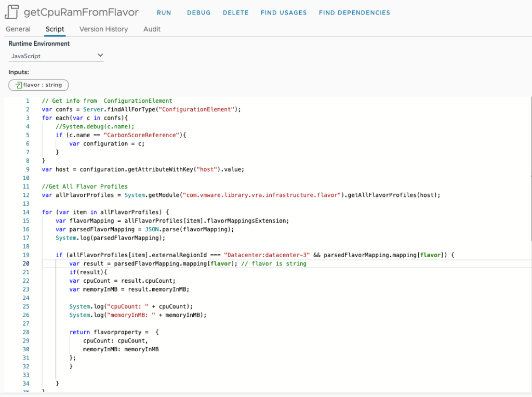The width and height of the screenshot is (532, 397).
Task: Click the 'var memoryInMB = result.memoryInMB;' line
Action: 129,289
